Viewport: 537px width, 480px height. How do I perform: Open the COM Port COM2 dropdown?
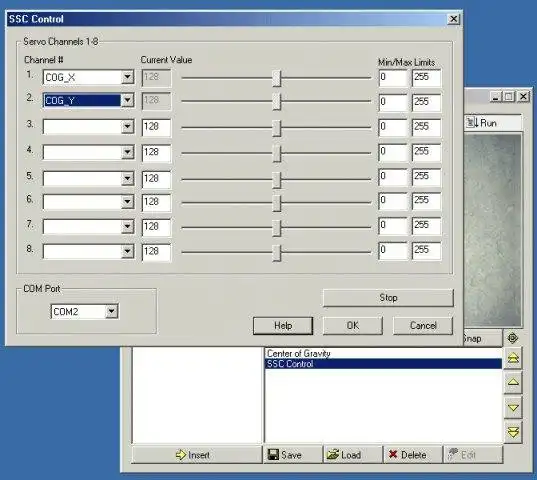coord(111,311)
